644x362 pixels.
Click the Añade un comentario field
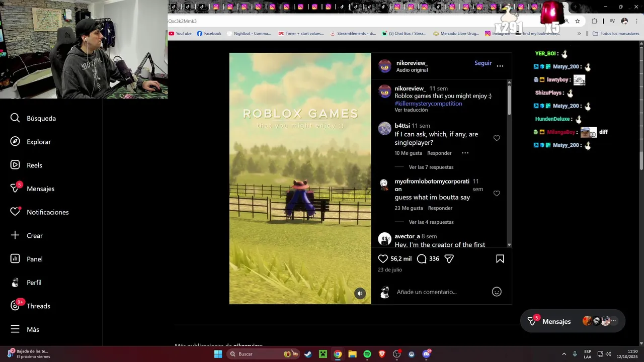click(x=427, y=292)
